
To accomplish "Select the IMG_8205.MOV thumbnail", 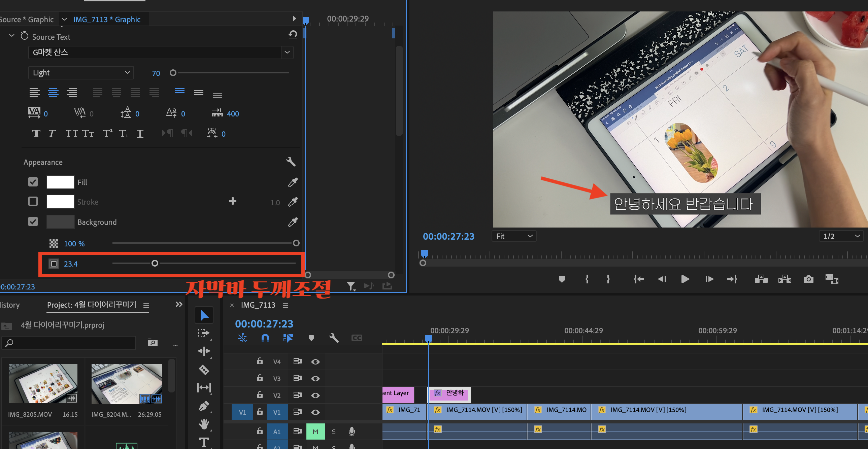I will 43,384.
